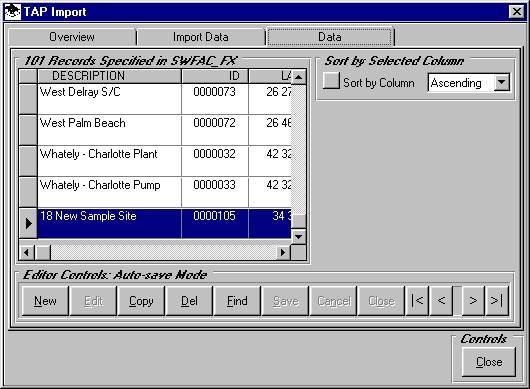The width and height of the screenshot is (530, 389).
Task: Click the TAP Import title bar icon
Action: point(13,12)
